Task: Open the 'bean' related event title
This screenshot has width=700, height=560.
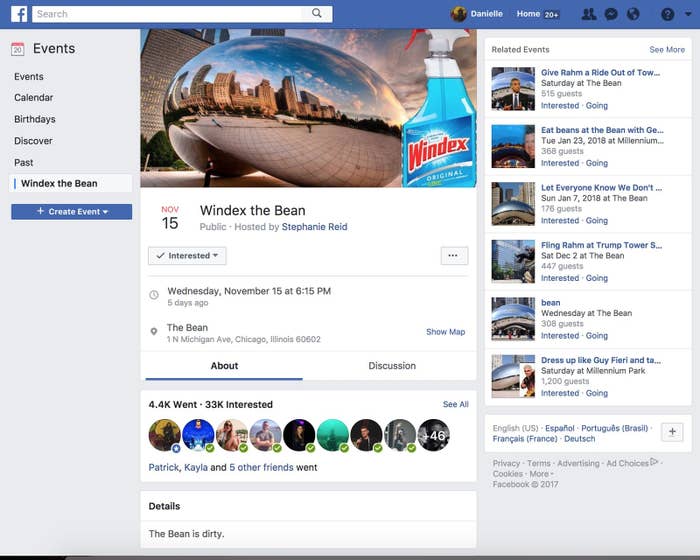Action: tap(550, 303)
